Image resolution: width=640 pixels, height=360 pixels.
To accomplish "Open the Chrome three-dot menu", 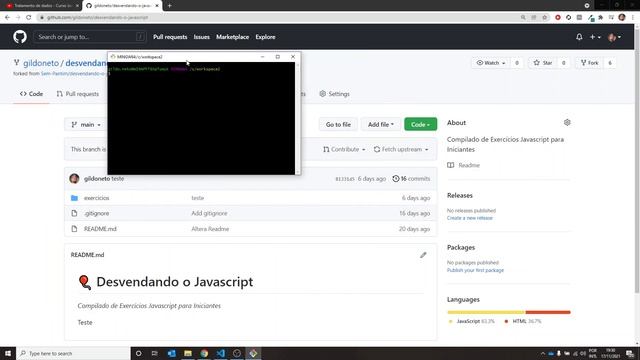I will (633, 18).
